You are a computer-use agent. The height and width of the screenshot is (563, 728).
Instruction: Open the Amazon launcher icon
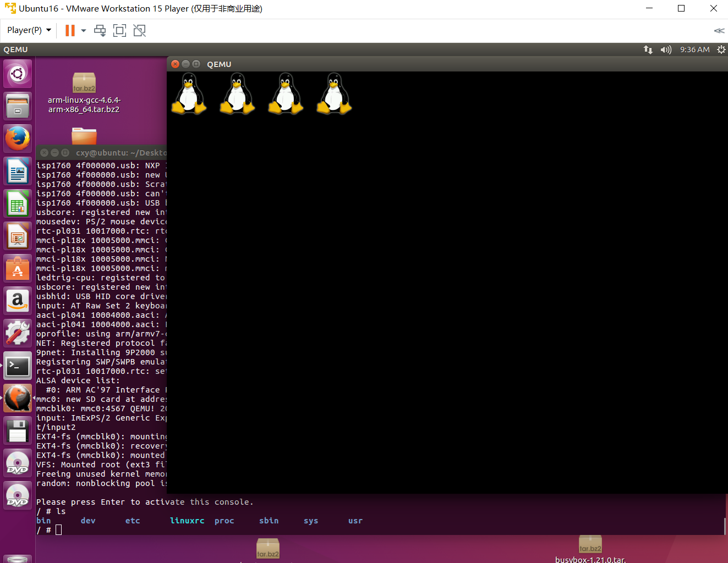click(18, 301)
